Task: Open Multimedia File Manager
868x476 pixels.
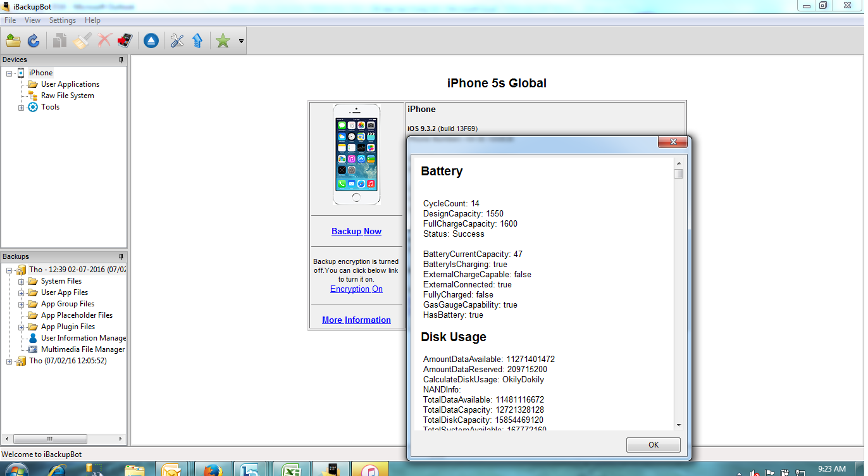Action: click(x=83, y=349)
